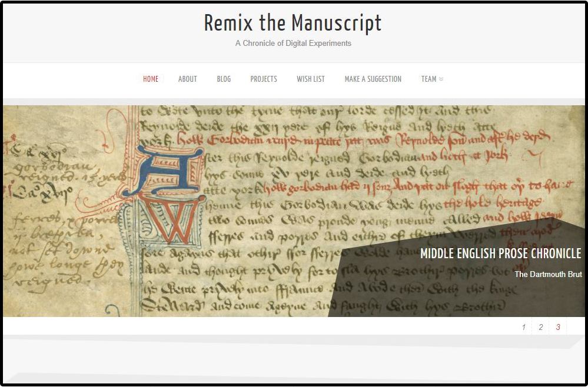Click the Middle English Prose Chronicle heading
The width and height of the screenshot is (588, 387).
(500, 253)
